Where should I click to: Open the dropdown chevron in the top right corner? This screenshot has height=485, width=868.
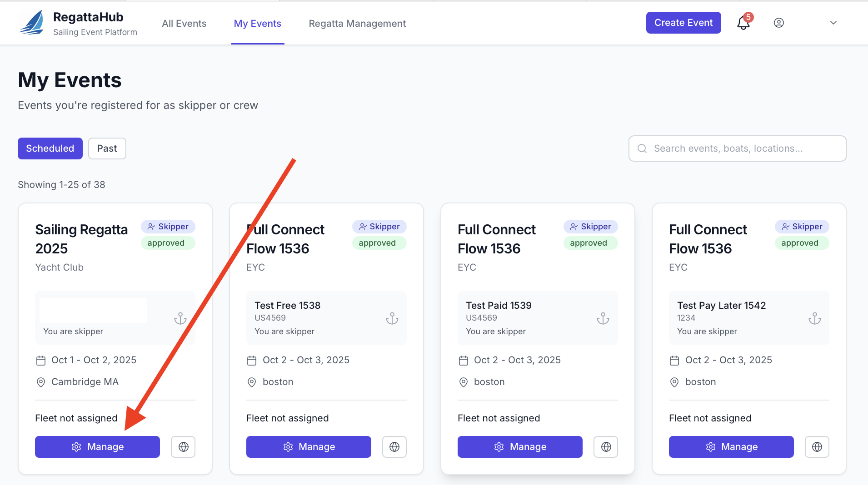coord(833,23)
